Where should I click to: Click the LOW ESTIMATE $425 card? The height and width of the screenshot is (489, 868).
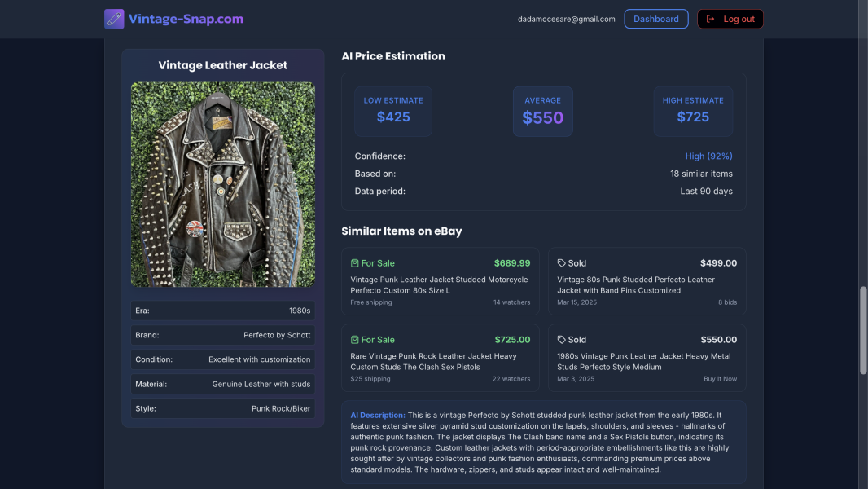point(393,112)
